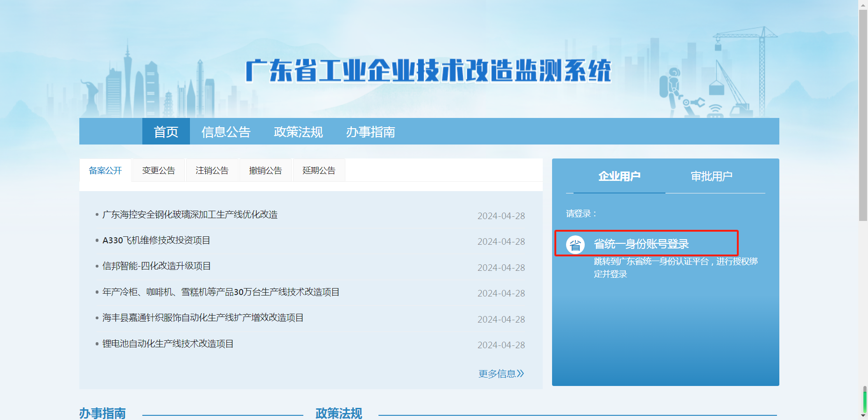Switch to 企业用户 login tab
Image resolution: width=868 pixels, height=420 pixels.
coord(619,176)
